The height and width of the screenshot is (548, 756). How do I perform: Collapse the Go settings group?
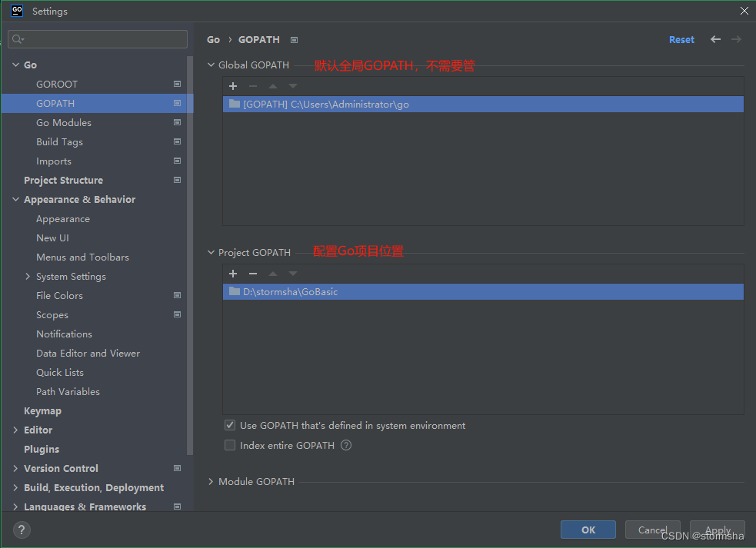15,65
